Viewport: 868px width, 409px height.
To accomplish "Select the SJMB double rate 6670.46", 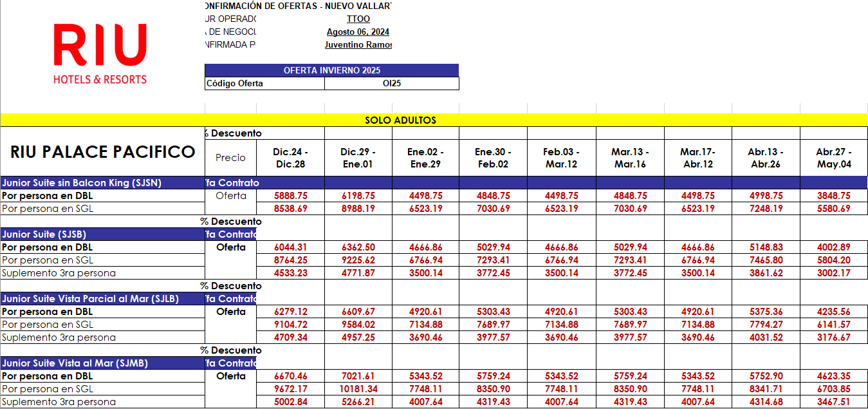I will pos(290,376).
